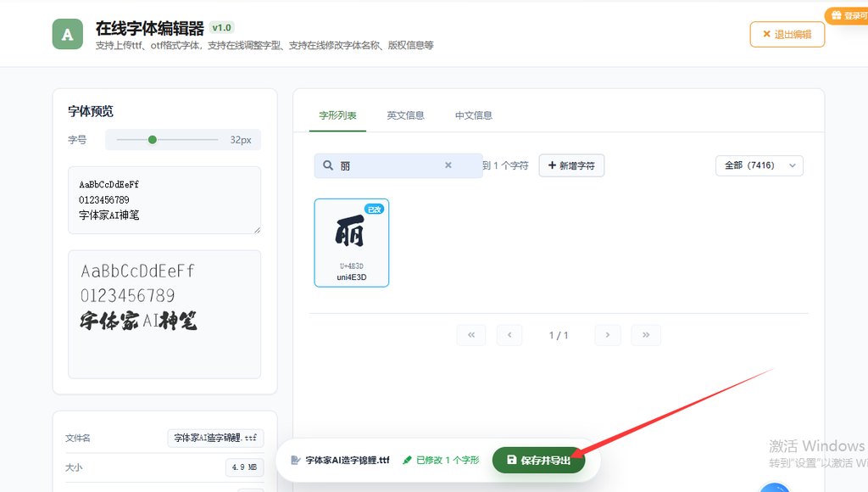Click the 新增字符 button
The height and width of the screenshot is (492, 868).
click(573, 165)
